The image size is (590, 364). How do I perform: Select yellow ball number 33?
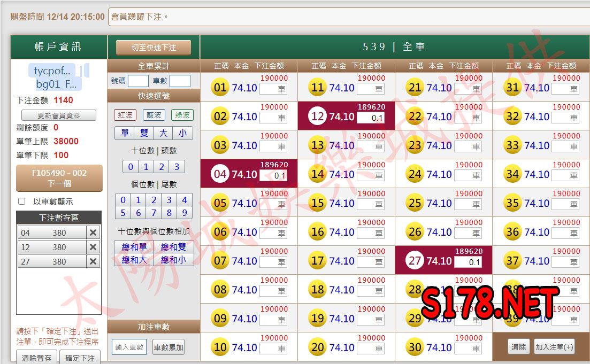pos(512,145)
